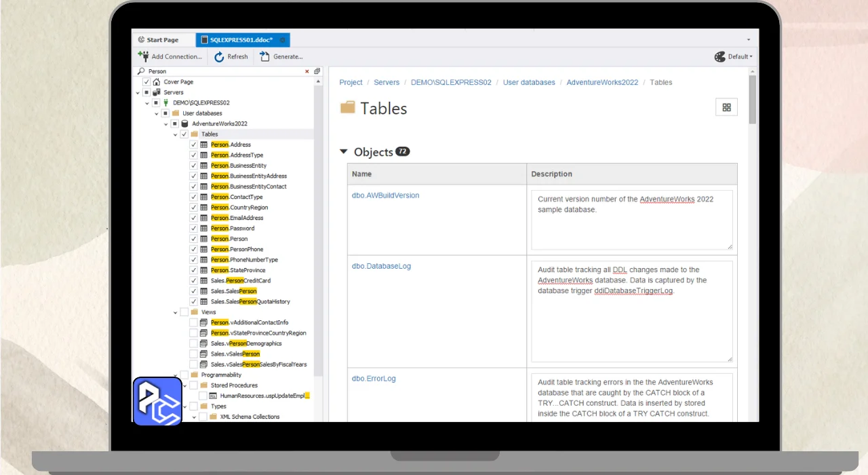The image size is (868, 475).
Task: Open the AdventureWorks2022 breadcrumb link
Action: (x=603, y=82)
